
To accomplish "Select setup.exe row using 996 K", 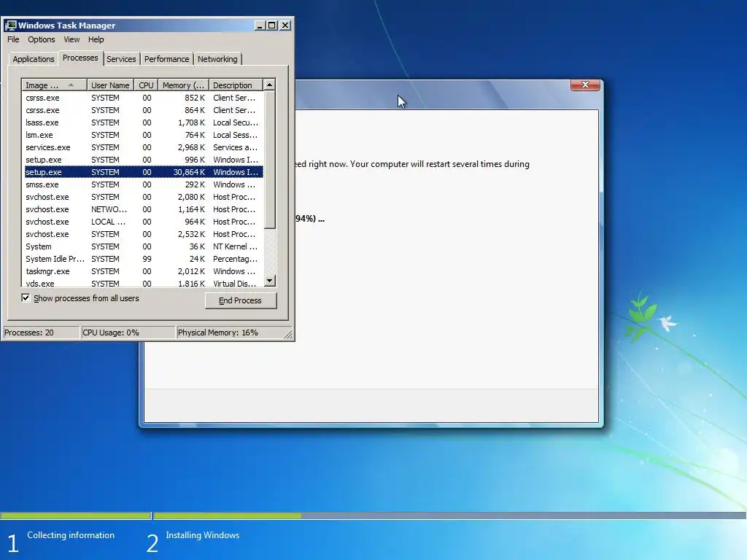I will pos(142,160).
